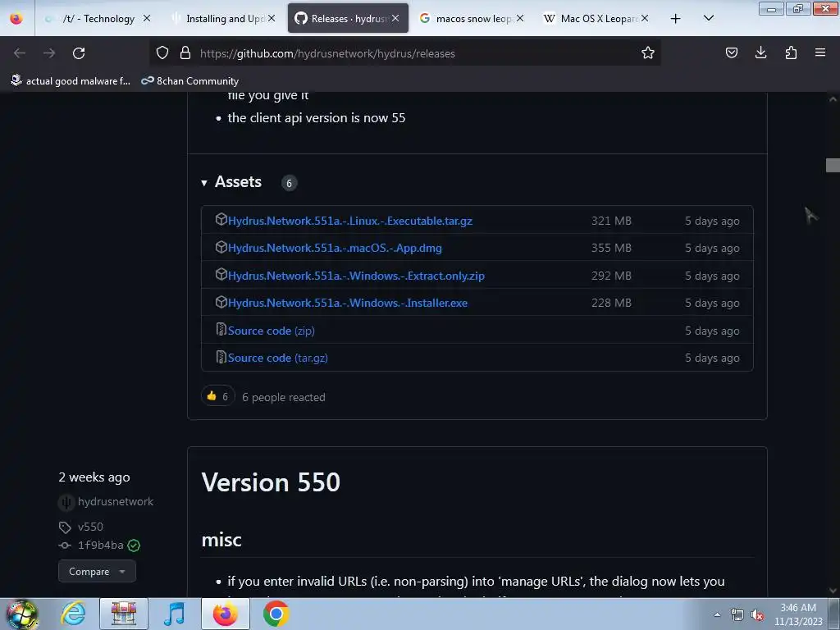Click package icon beside macOS App.dmg asset
Image resolution: width=840 pixels, height=630 pixels.
click(x=221, y=246)
